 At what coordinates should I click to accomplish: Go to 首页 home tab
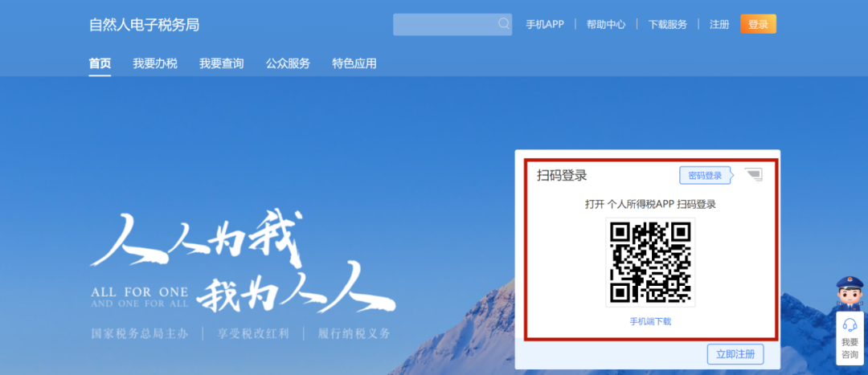(x=100, y=63)
